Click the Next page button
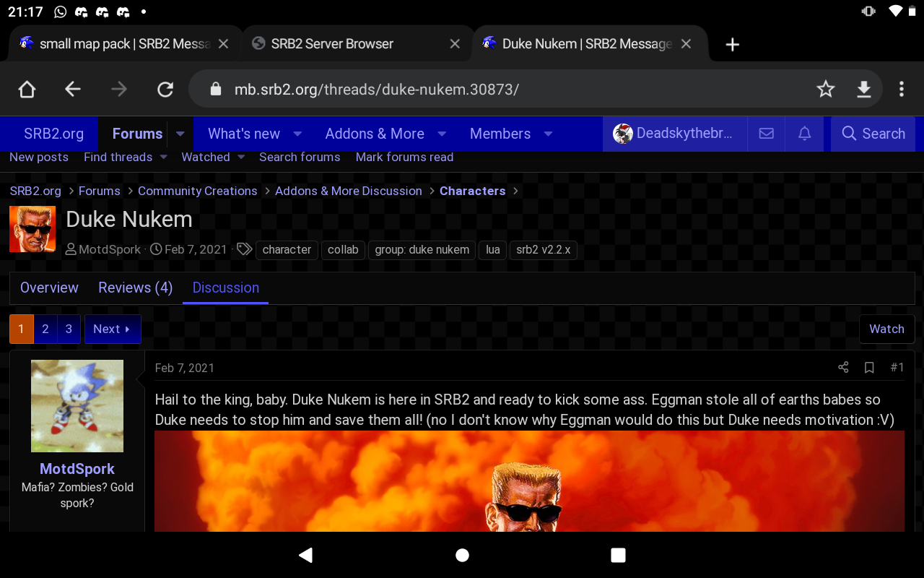The image size is (924, 578). [112, 329]
